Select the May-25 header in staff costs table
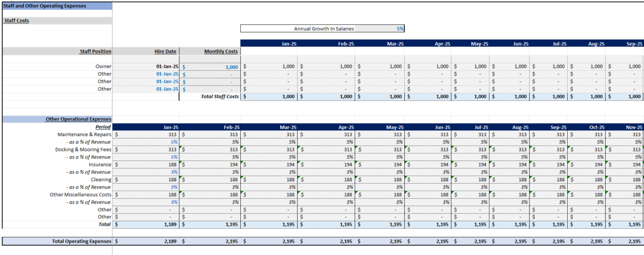Screen dimensions: 644x255 tap(471, 44)
